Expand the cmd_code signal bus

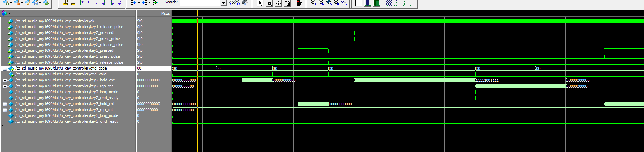coord(5,69)
